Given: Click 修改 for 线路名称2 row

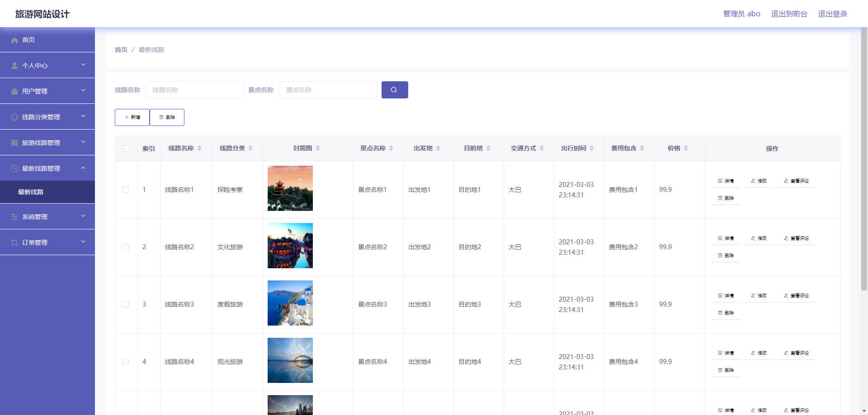Looking at the screenshot, I should pos(759,238).
